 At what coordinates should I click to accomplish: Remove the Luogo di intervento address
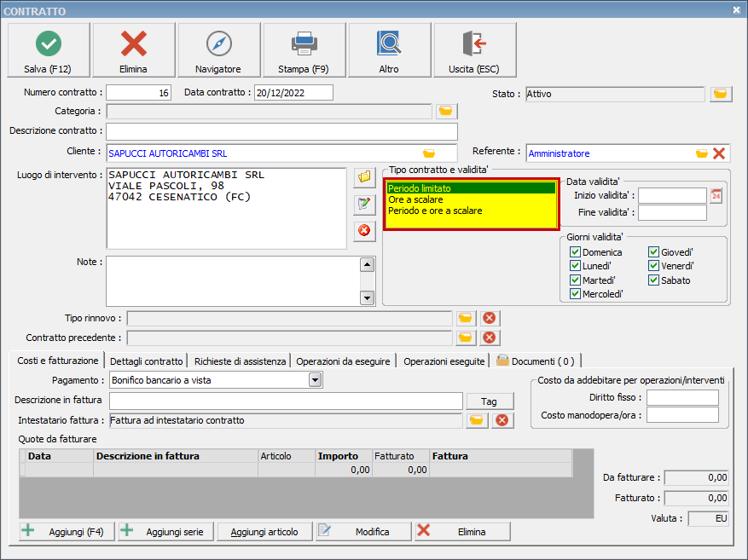(x=364, y=231)
